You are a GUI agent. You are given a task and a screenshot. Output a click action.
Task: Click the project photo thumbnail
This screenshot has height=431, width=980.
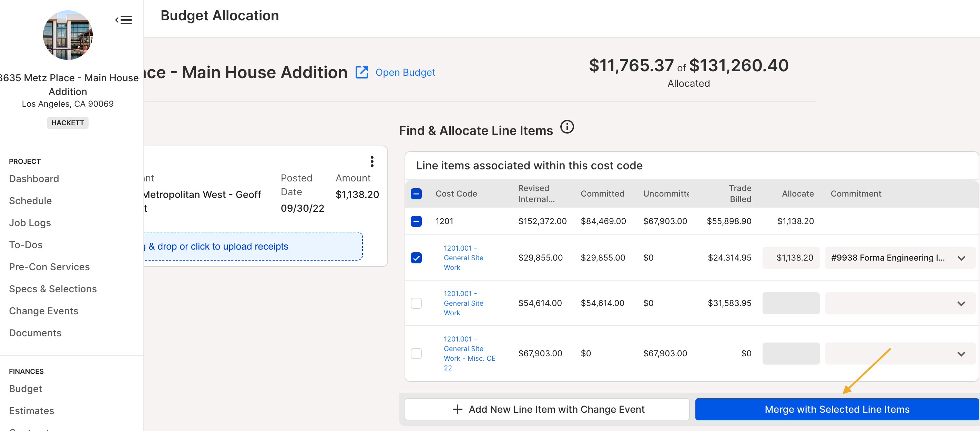click(x=68, y=35)
